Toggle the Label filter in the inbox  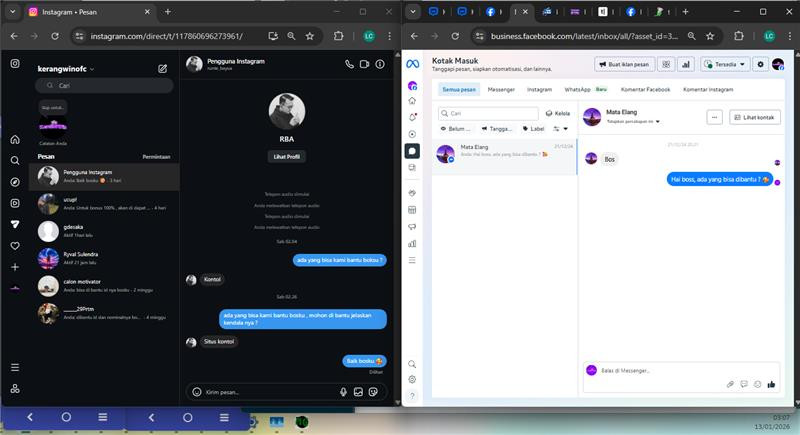(533, 129)
